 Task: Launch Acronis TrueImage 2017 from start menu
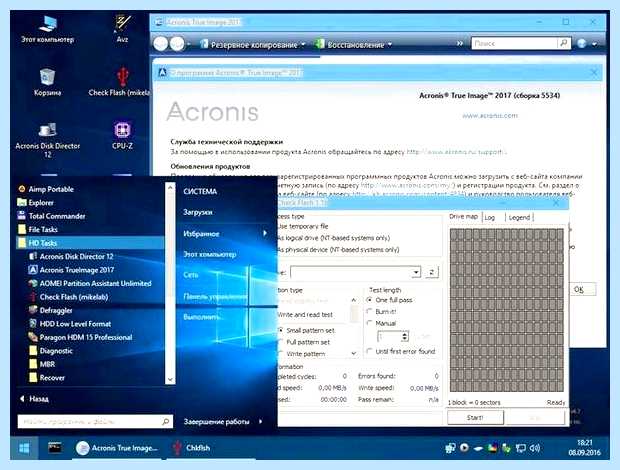click(72, 270)
